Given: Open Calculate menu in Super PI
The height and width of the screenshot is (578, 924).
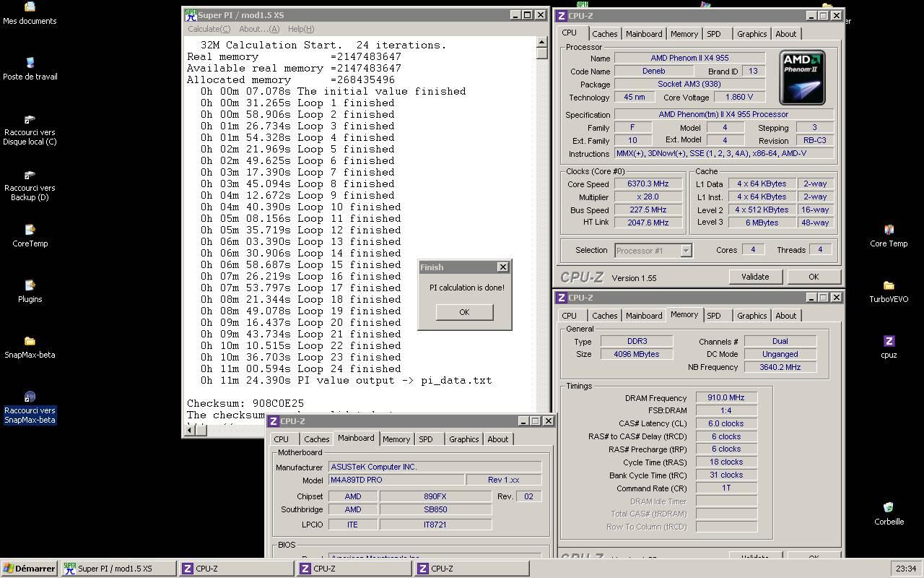Looking at the screenshot, I should (x=209, y=29).
